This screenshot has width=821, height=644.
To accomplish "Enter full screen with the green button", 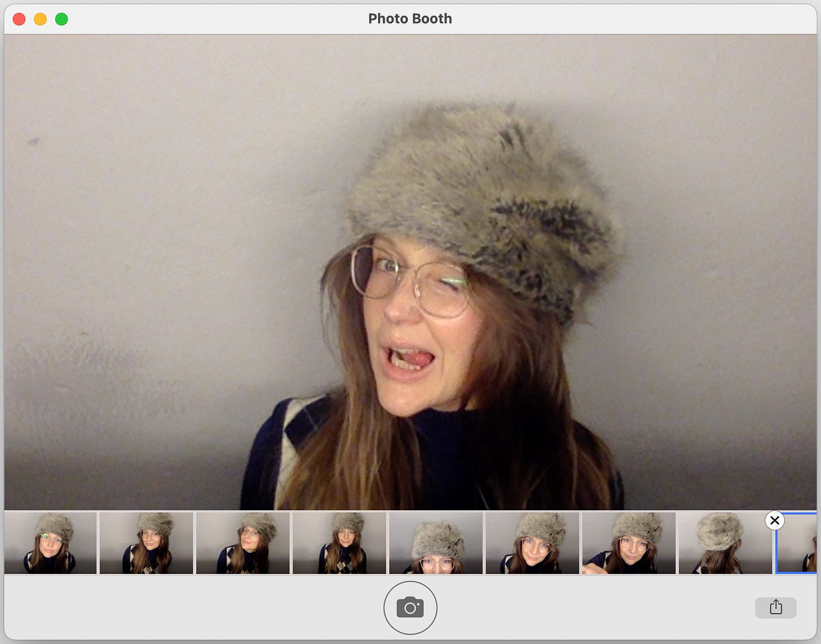I will [61, 19].
